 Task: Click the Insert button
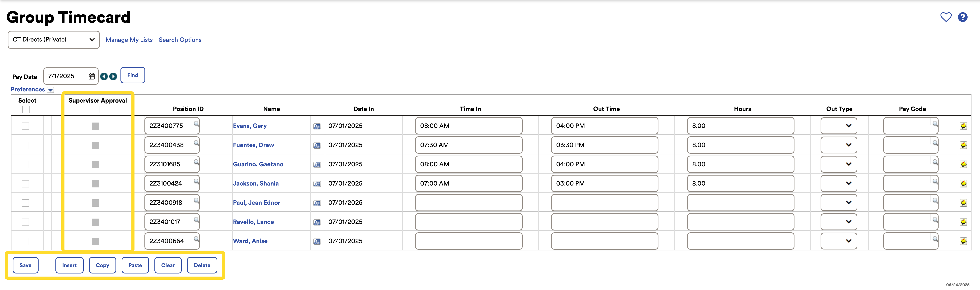(69, 265)
